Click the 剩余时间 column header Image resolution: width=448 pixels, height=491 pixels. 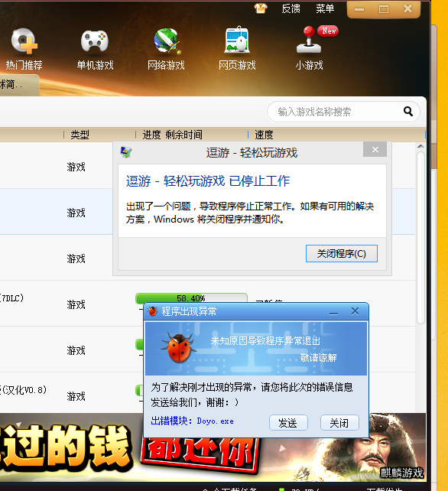click(x=183, y=135)
